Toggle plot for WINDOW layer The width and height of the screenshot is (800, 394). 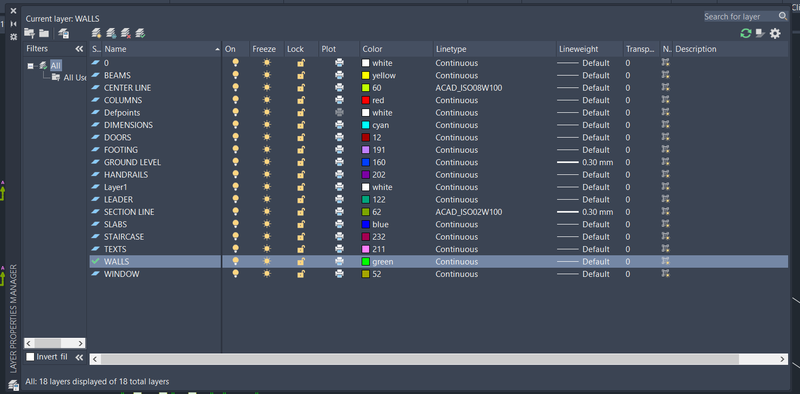tap(339, 274)
